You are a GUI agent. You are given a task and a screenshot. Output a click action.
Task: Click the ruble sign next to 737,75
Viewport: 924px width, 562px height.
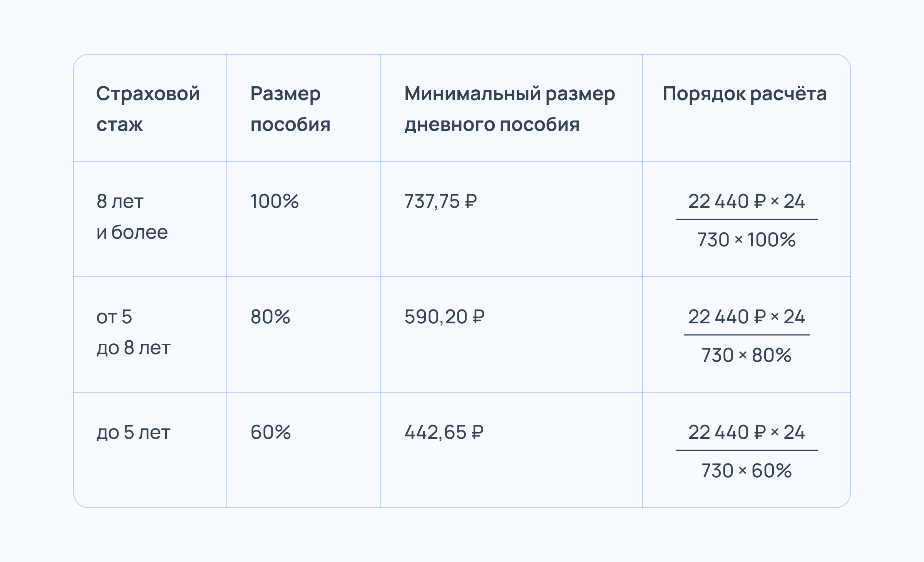tap(471, 201)
